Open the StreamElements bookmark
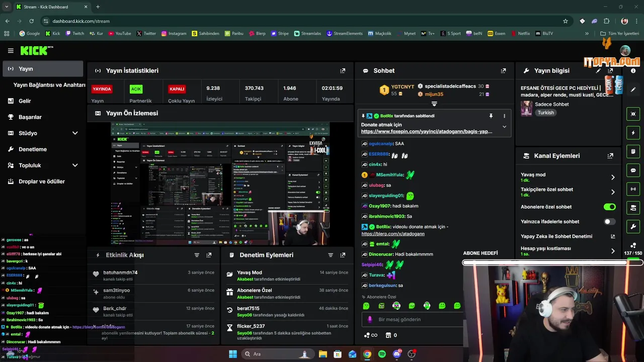This screenshot has height=362, width=644. 344,34
